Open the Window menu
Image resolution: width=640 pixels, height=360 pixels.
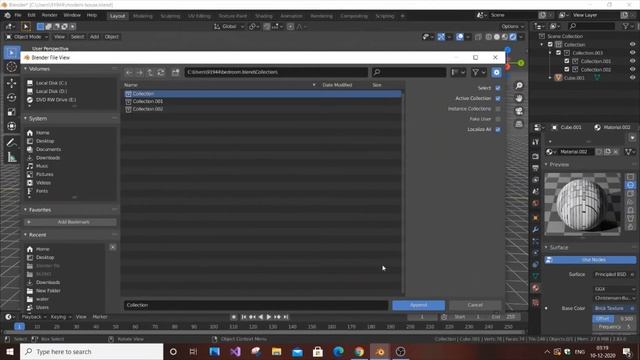[x=72, y=15]
